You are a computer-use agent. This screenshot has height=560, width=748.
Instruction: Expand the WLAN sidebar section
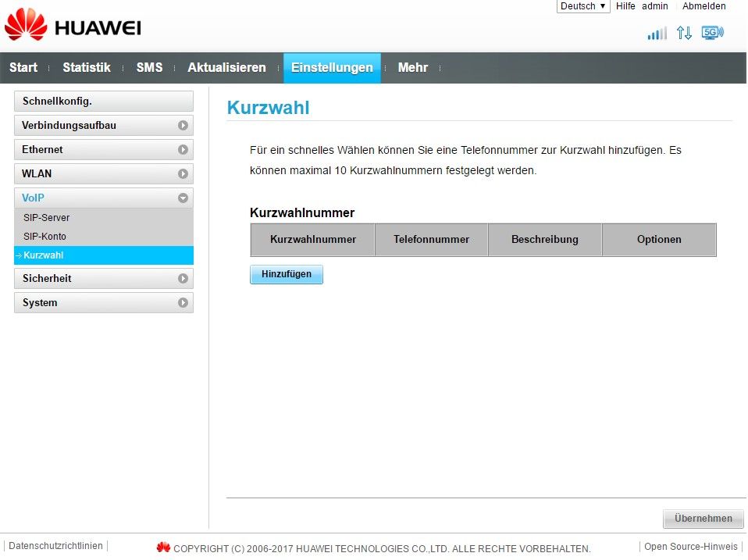pyautogui.click(x=103, y=173)
